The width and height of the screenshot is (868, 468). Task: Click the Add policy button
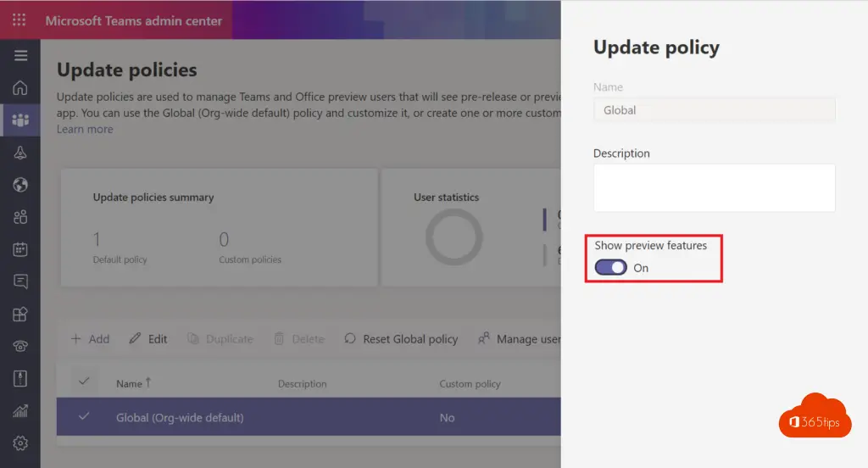(x=90, y=338)
